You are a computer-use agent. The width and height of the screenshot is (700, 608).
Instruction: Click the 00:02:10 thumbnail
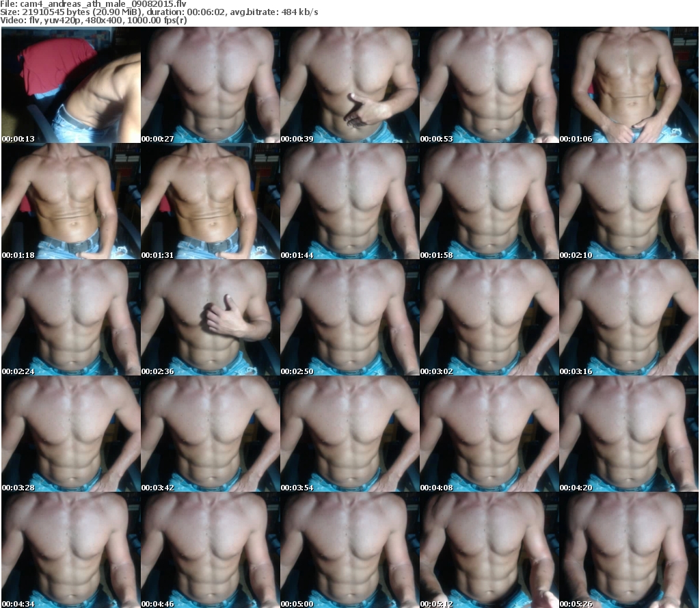pyautogui.click(x=629, y=201)
